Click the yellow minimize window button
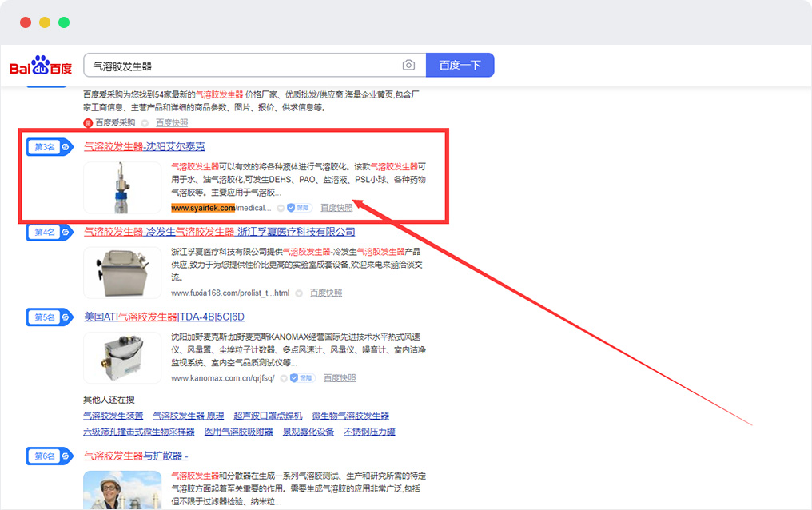Image resolution: width=812 pixels, height=510 pixels. [x=45, y=22]
